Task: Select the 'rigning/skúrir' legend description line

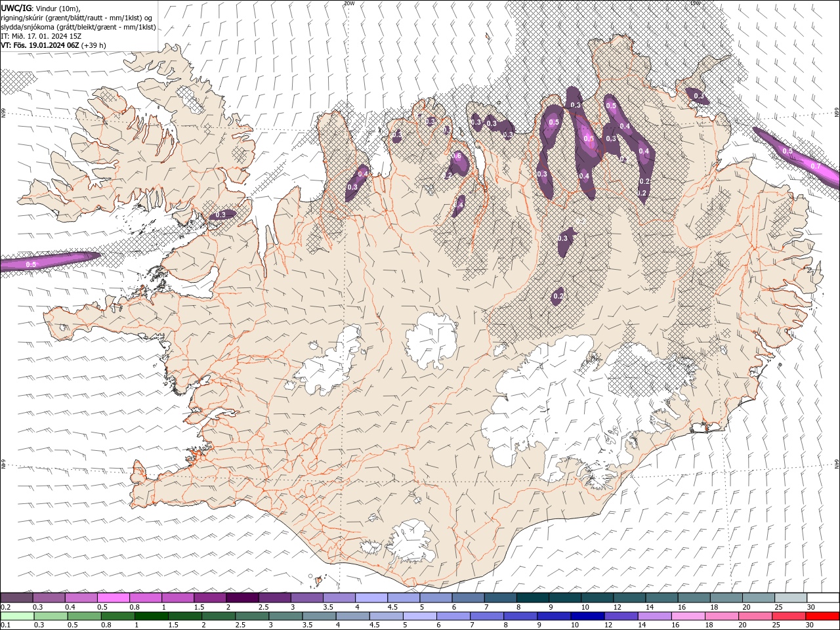Action: coord(77,18)
